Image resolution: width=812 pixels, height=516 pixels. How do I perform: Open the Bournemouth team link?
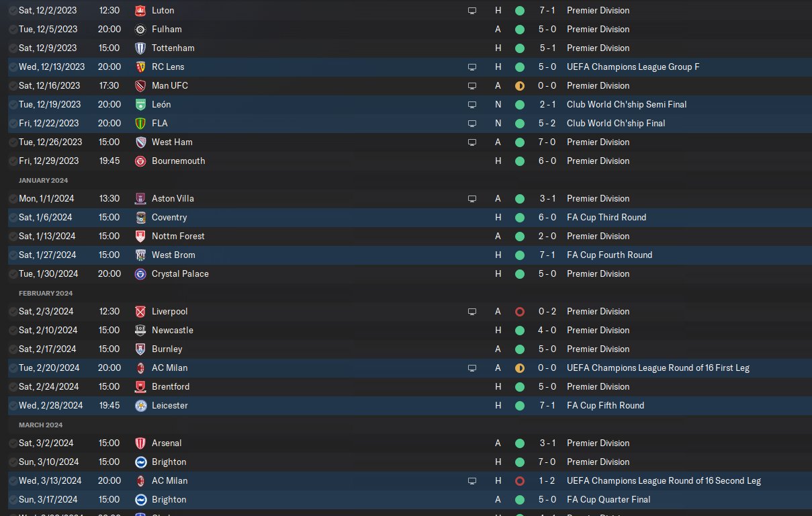pos(178,161)
